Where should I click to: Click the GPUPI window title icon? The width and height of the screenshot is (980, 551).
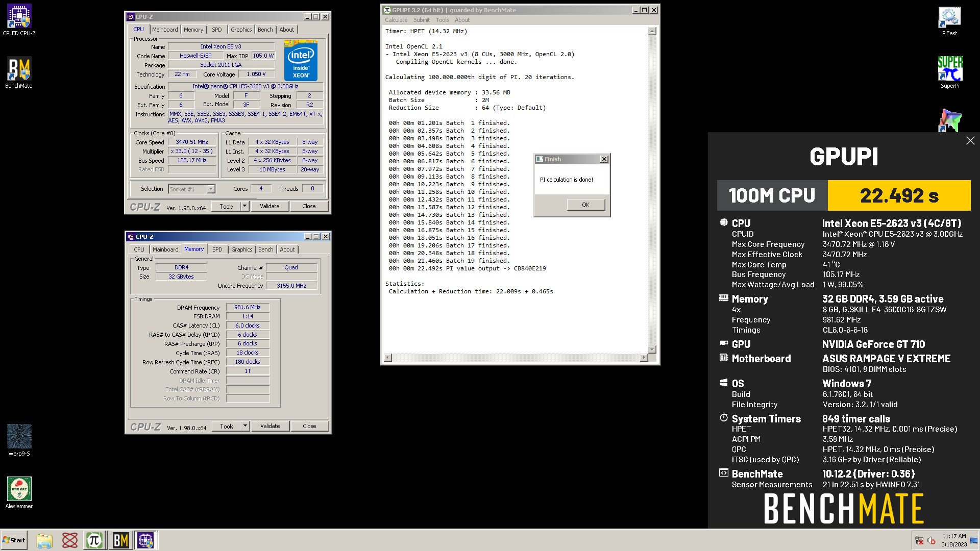(387, 10)
